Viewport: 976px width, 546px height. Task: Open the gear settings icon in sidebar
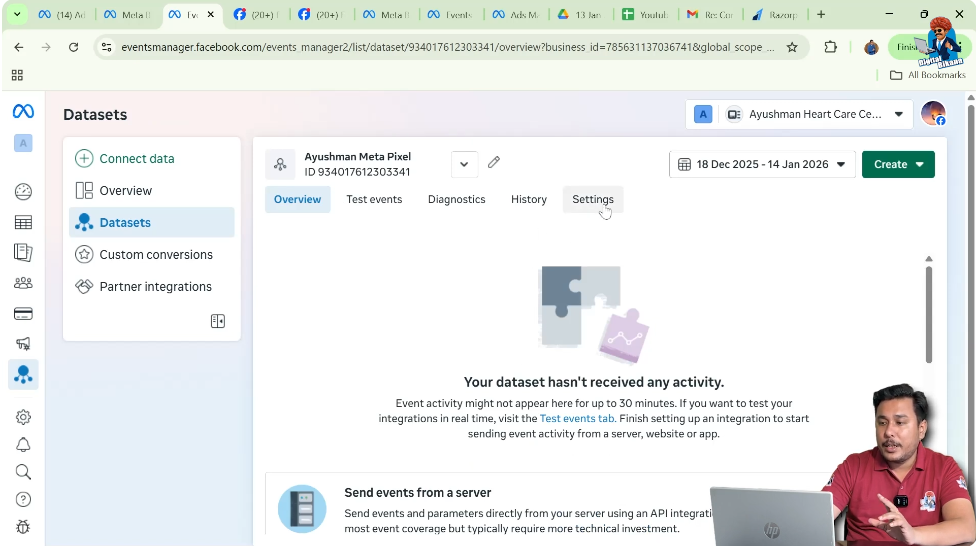point(23,417)
